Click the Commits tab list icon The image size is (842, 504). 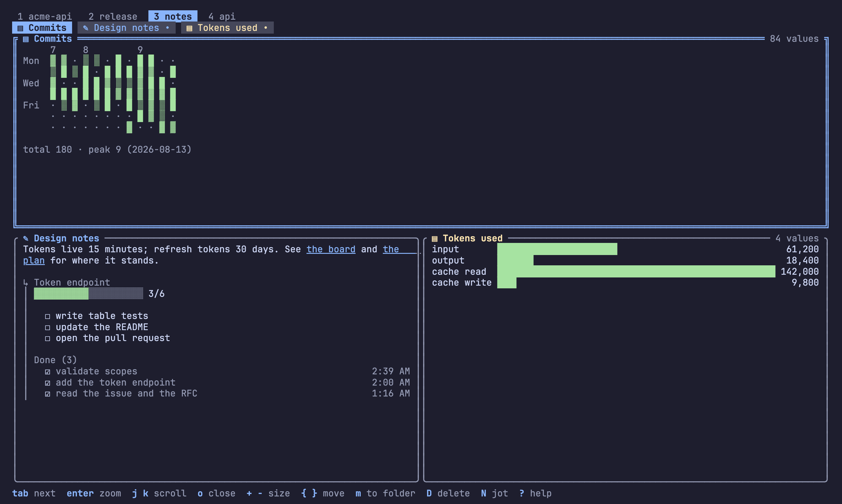coord(20,28)
